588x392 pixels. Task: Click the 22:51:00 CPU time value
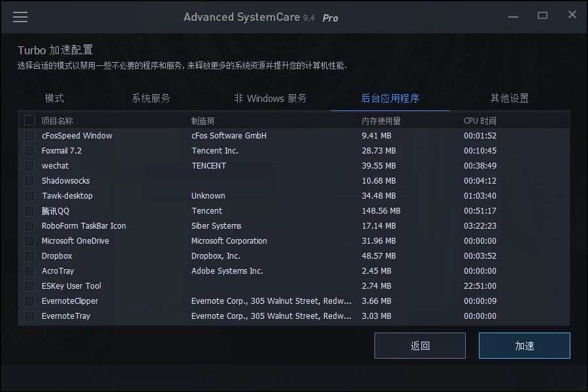pyautogui.click(x=480, y=286)
